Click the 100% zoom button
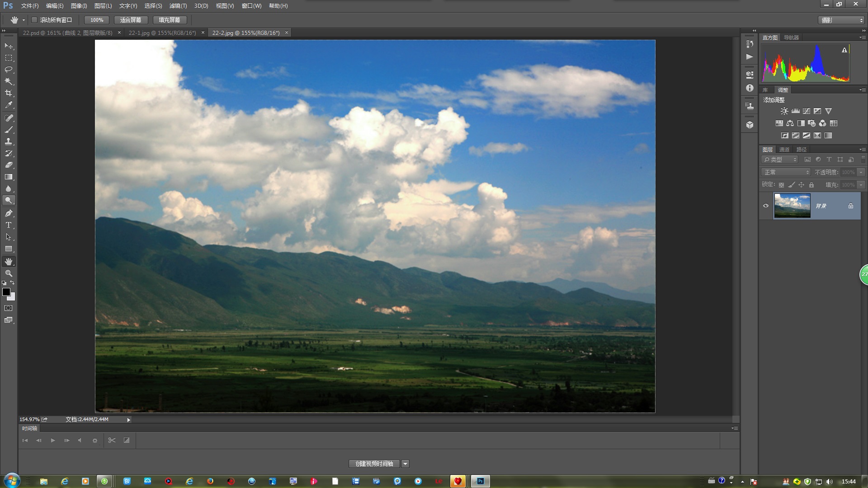 pyautogui.click(x=97, y=20)
